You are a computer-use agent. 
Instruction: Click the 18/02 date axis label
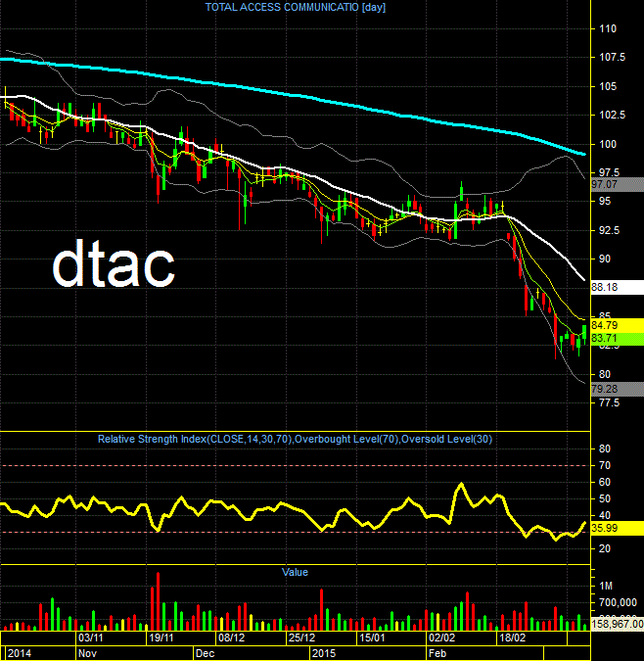[x=512, y=637]
